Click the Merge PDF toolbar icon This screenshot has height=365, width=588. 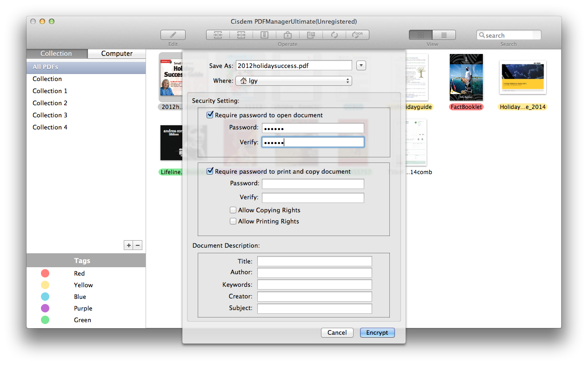point(218,35)
